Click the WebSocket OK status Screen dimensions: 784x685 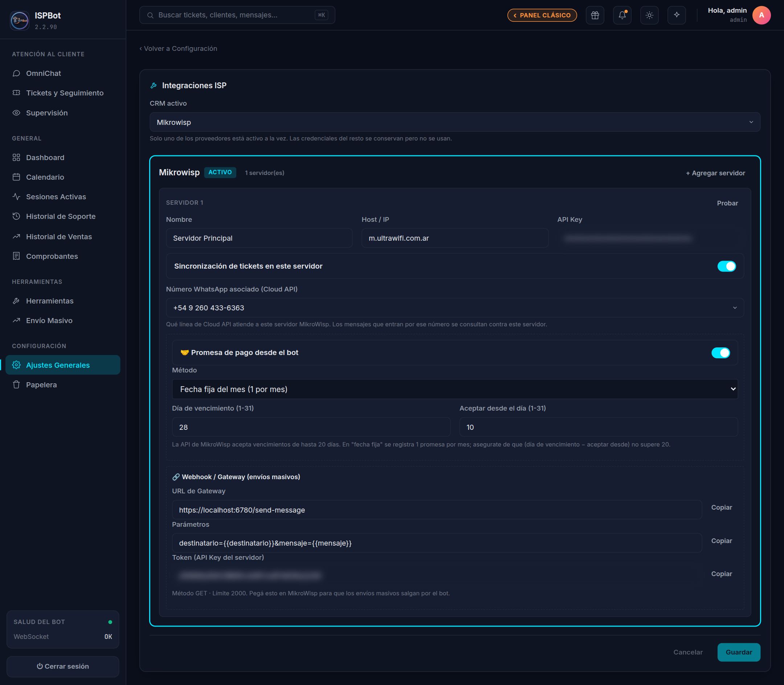[x=63, y=637]
